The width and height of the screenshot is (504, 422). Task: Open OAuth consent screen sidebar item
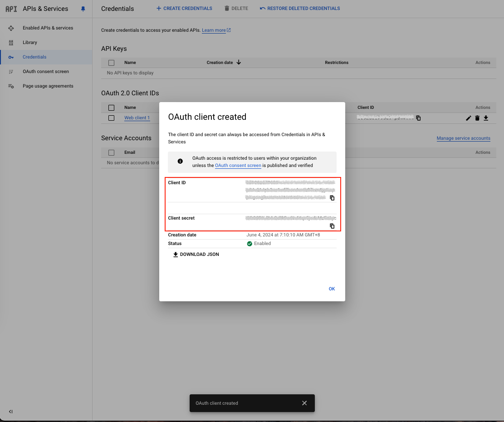click(46, 71)
